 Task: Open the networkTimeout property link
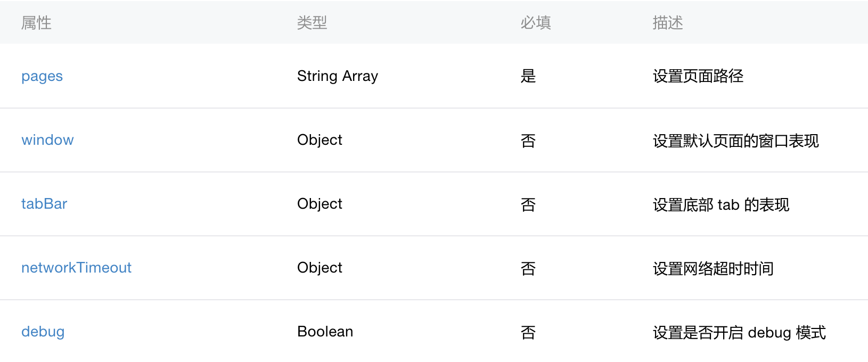pos(76,268)
